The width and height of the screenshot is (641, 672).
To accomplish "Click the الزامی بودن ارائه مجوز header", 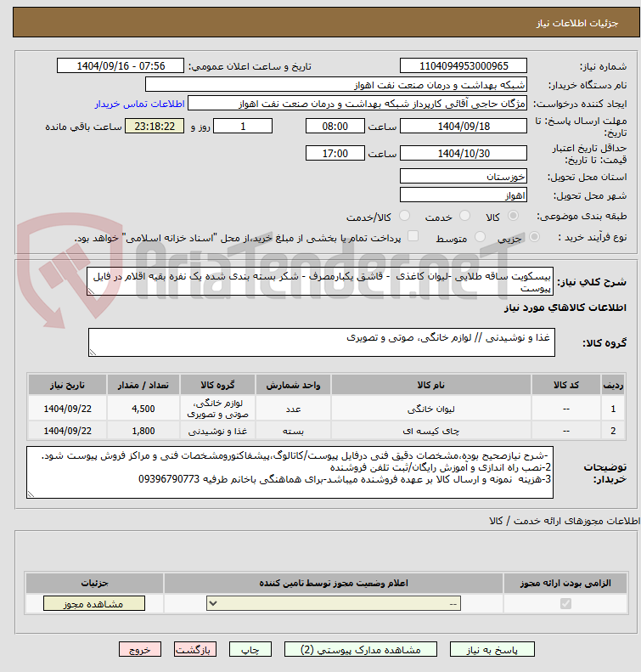I will coord(565,584).
